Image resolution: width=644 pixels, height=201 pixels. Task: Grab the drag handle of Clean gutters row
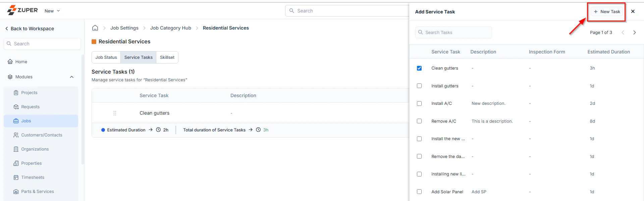tap(115, 113)
